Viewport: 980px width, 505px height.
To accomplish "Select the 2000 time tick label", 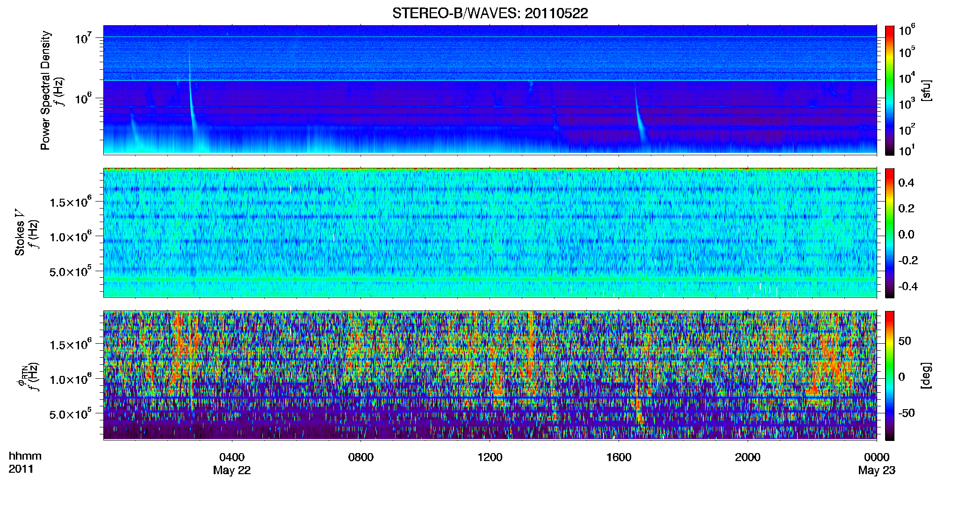I will [748, 457].
